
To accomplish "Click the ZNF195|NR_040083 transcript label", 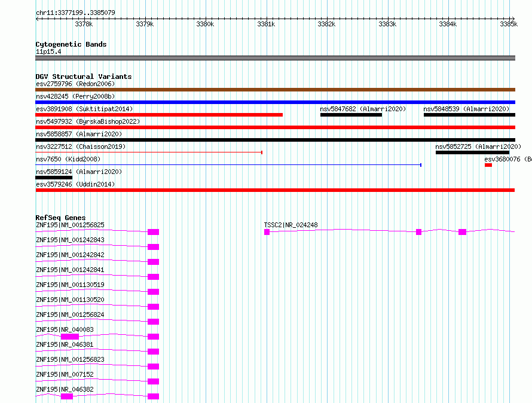I will (65, 329).
